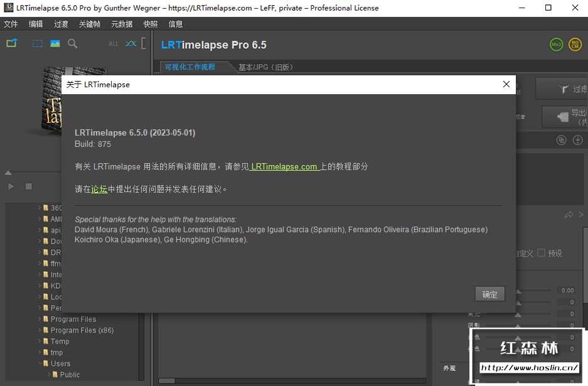The width and height of the screenshot is (588, 386).
Task: Expand the Public folder
Action: click(49, 374)
